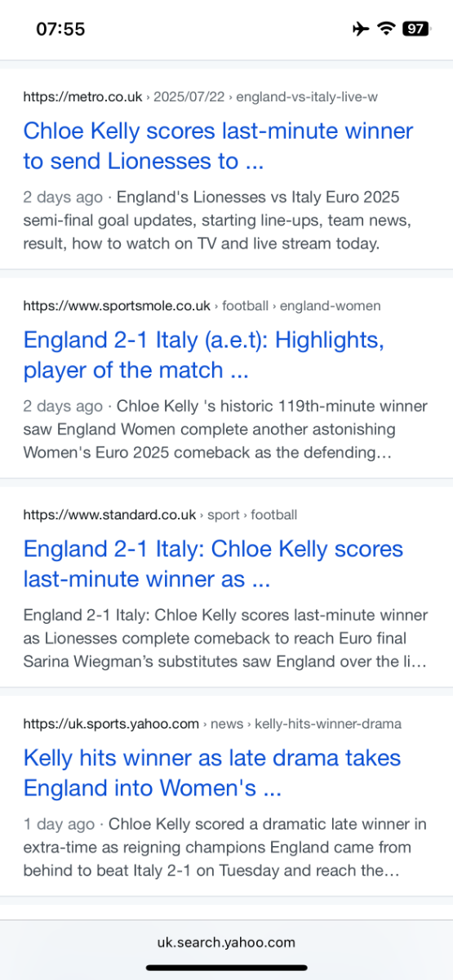Tap the battery level indicator showing 97
This screenshot has height=980, width=453.
[415, 29]
